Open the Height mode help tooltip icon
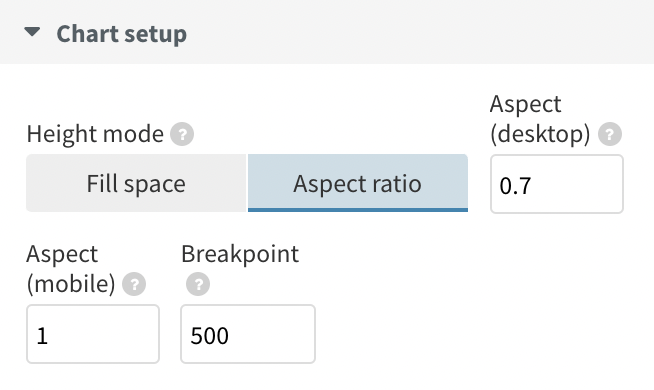Viewport: 654px width, 390px height. pos(182,134)
